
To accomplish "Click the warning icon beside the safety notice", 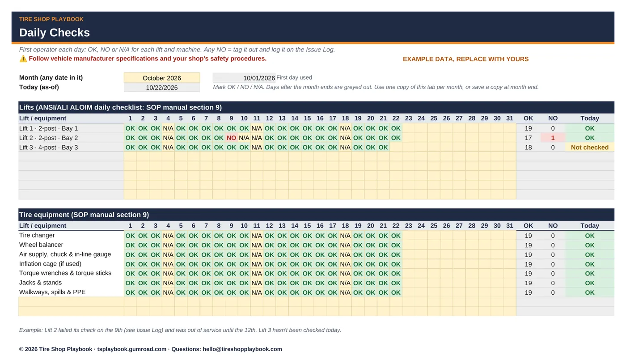I will pos(23,59).
